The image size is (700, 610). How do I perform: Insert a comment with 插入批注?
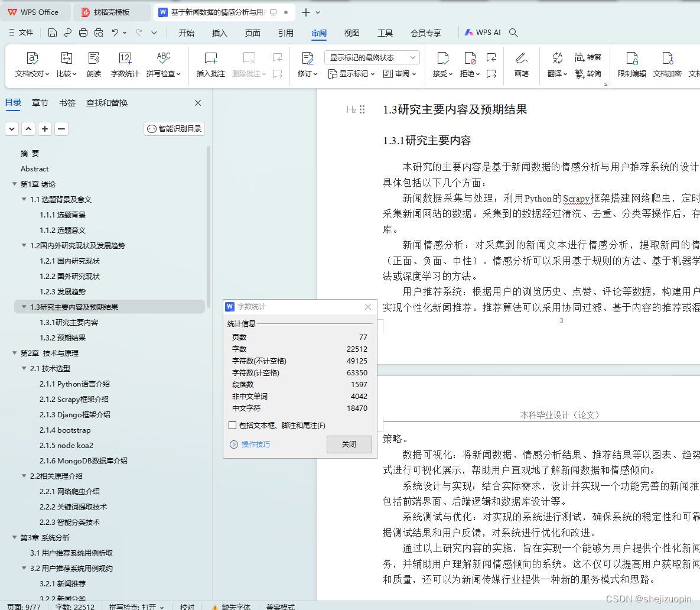click(211, 65)
